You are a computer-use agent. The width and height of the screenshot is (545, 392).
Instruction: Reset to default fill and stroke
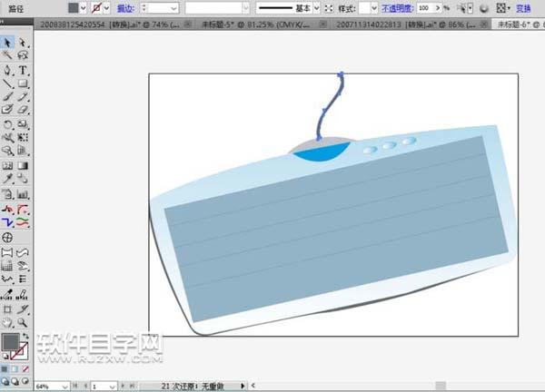click(5, 357)
